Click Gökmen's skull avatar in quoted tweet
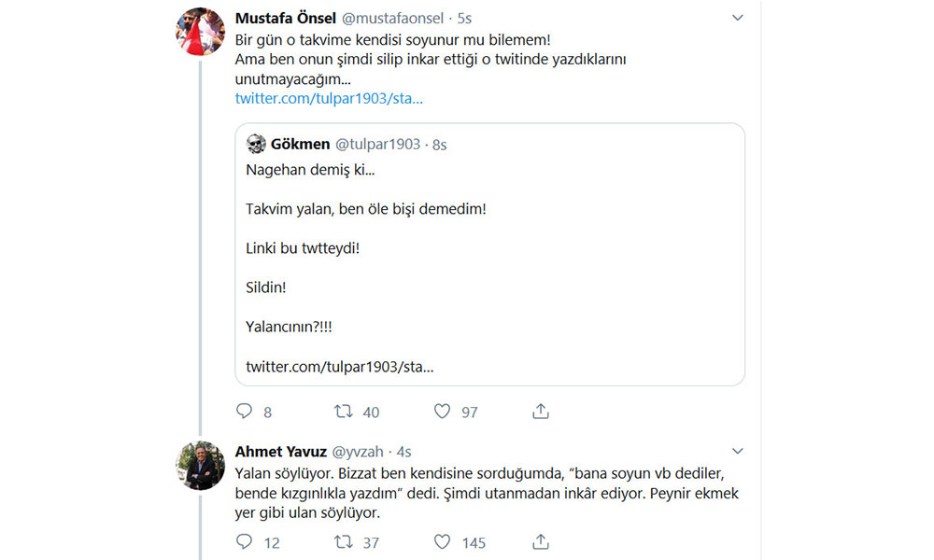934x560 pixels. pos(257,145)
